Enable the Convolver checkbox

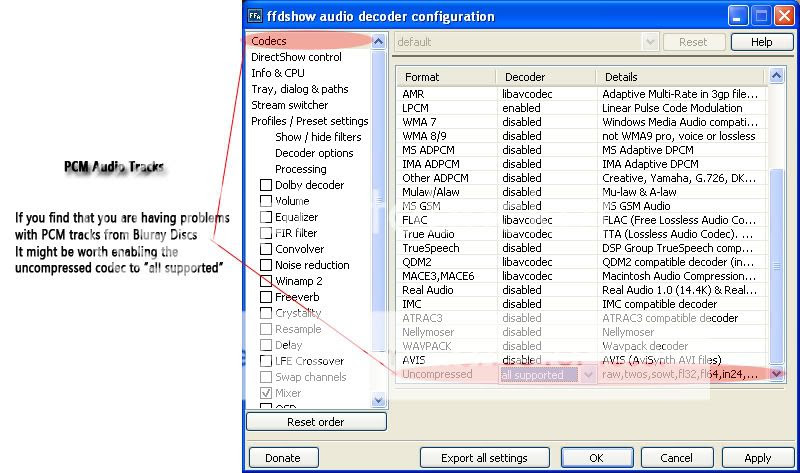266,249
